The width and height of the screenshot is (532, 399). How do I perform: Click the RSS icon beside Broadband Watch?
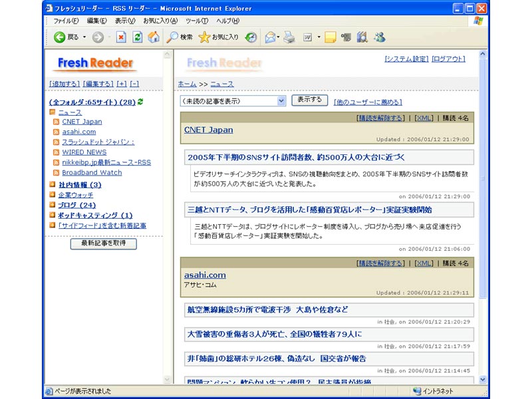click(57, 173)
